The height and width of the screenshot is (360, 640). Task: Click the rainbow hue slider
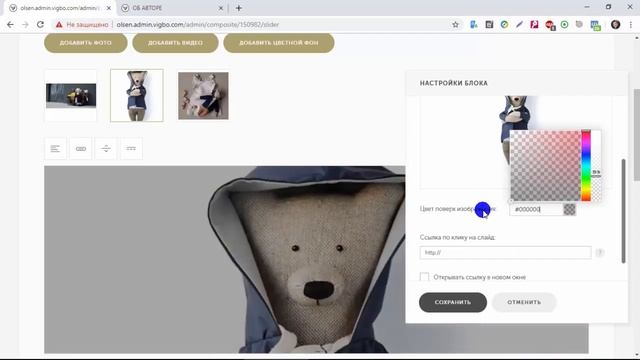[x=586, y=166]
